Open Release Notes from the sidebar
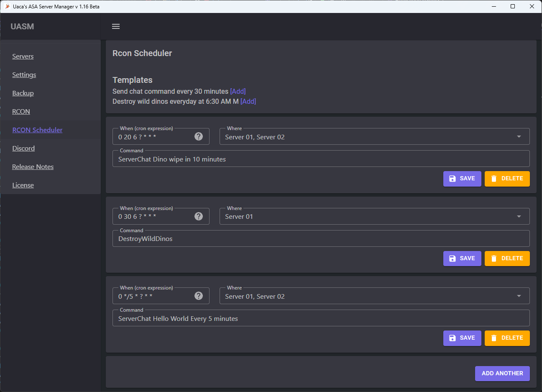This screenshot has height=392, width=542. (33, 167)
